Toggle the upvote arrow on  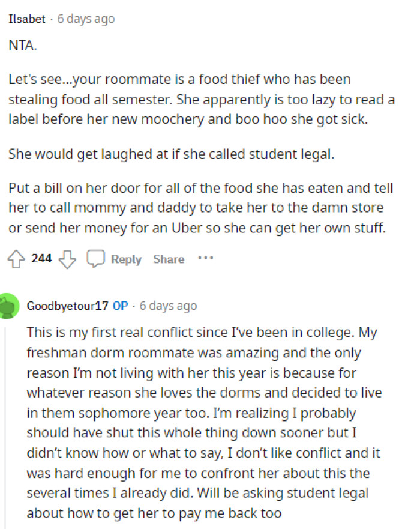(x=14, y=259)
